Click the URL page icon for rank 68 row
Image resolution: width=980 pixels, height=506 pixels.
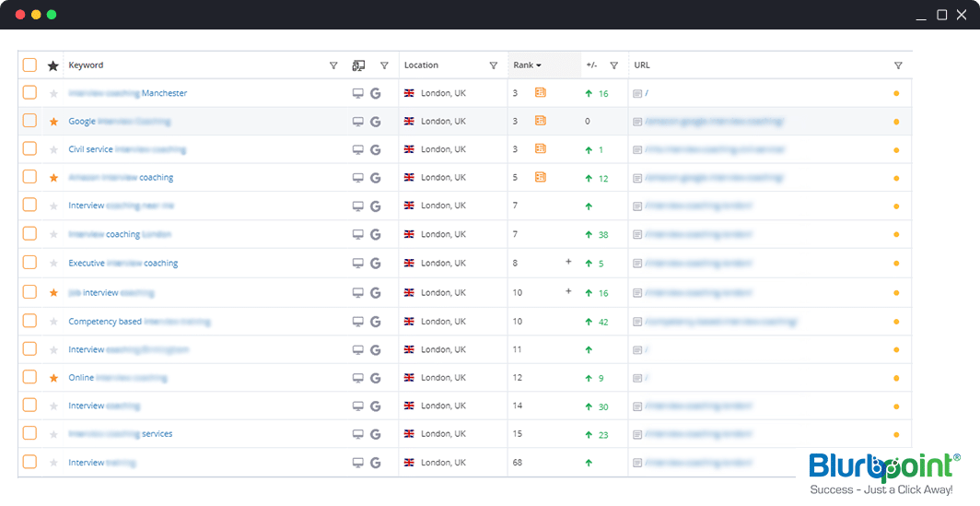point(636,463)
